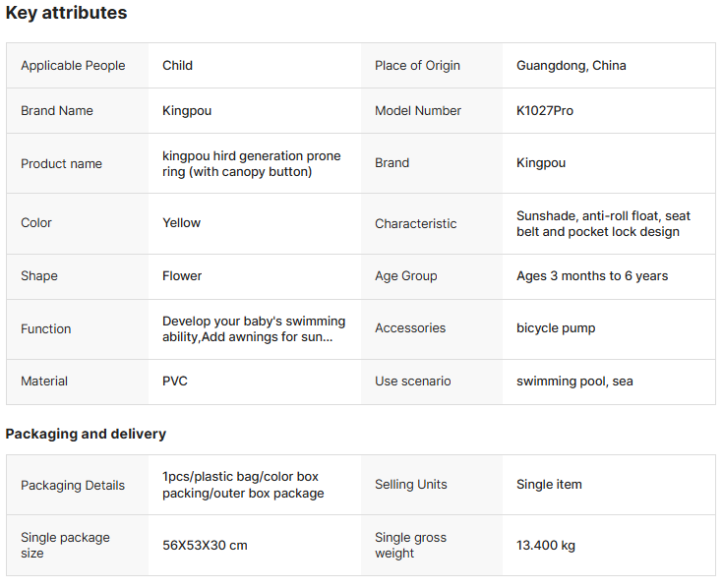Select the model number K1027Pro
Viewport: 723px width, 588px height.
544,111
